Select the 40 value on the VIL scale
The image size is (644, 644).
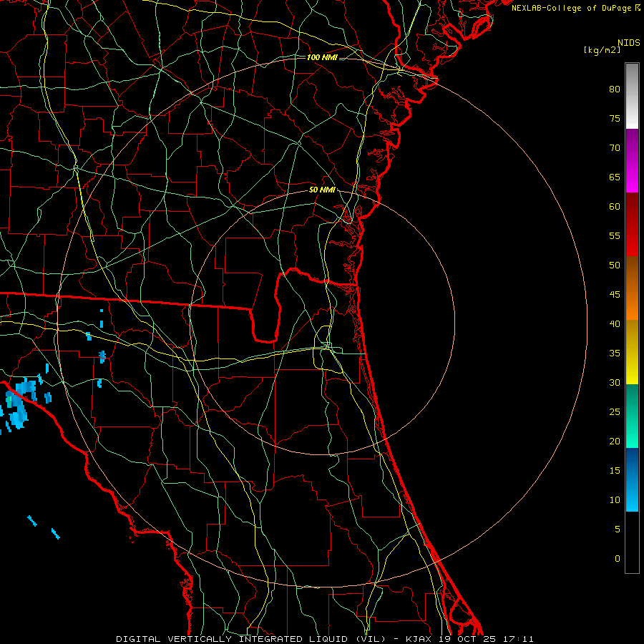(615, 324)
